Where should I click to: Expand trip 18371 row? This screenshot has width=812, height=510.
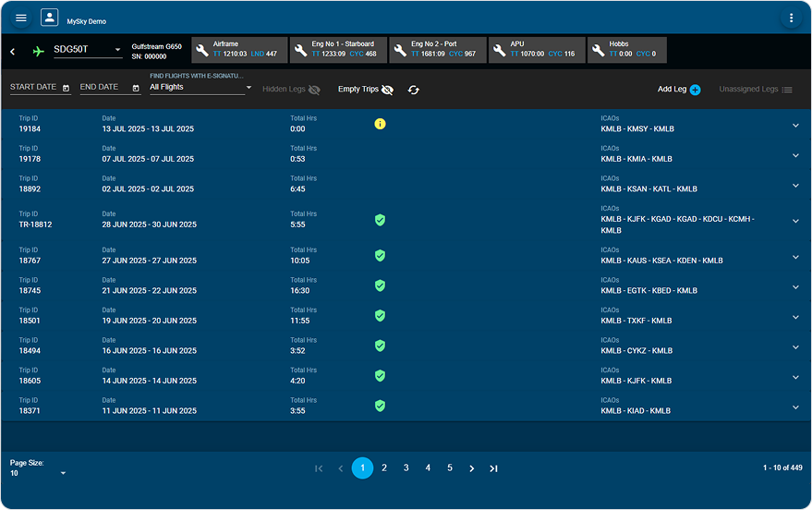click(795, 407)
